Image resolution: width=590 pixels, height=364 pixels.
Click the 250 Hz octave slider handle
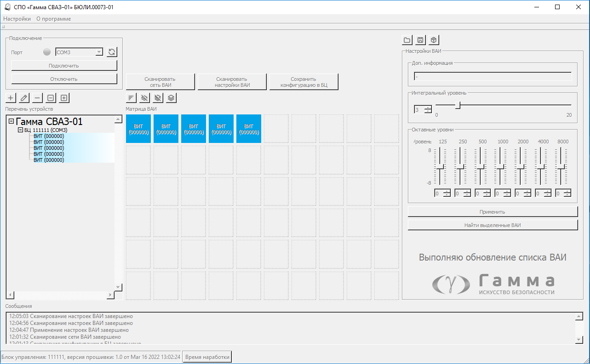coord(460,167)
